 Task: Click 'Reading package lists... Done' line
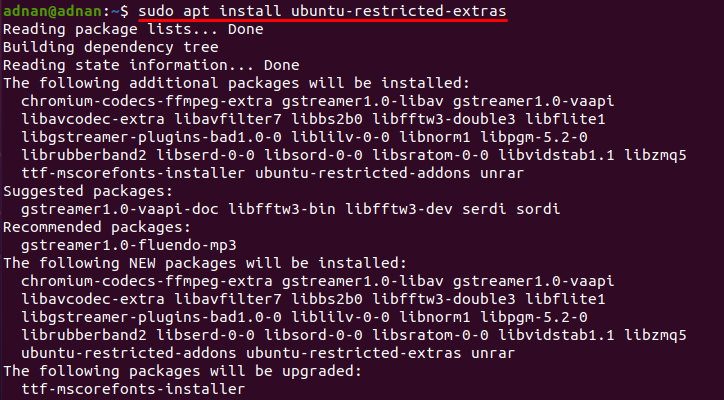pyautogui.click(x=133, y=29)
